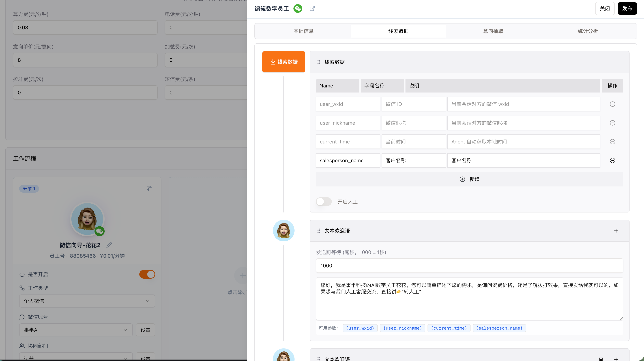Click the drag handle of second 文本欢迎语

point(319,359)
